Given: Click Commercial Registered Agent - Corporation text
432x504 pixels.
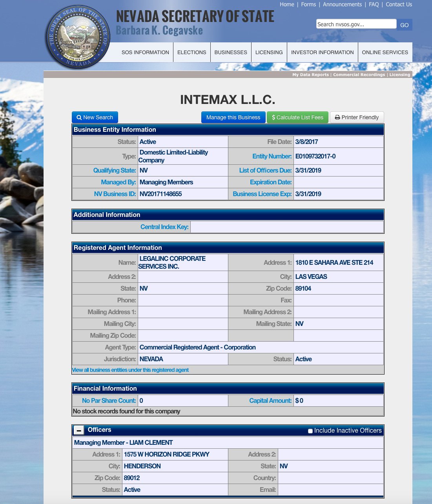Looking at the screenshot, I should [198, 347].
